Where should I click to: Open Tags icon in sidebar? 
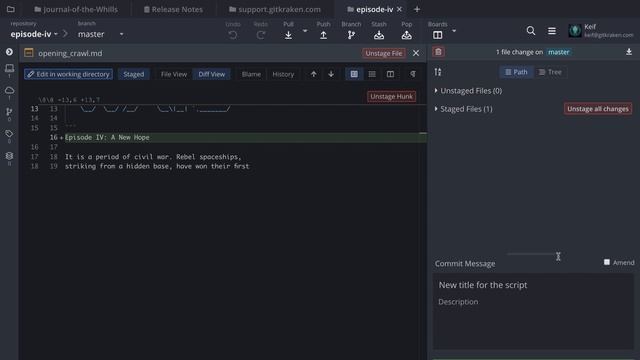[9, 133]
